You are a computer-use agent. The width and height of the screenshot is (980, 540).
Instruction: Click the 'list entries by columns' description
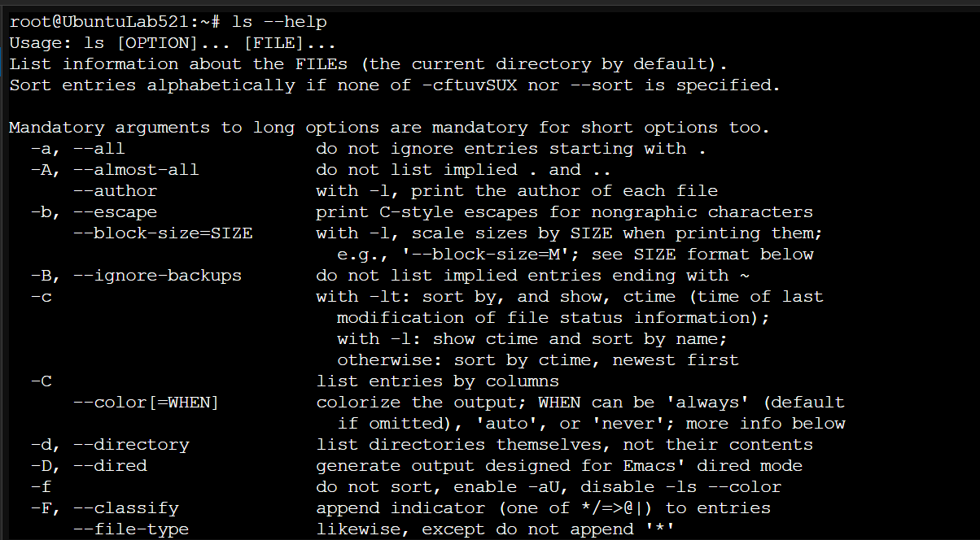pos(437,381)
